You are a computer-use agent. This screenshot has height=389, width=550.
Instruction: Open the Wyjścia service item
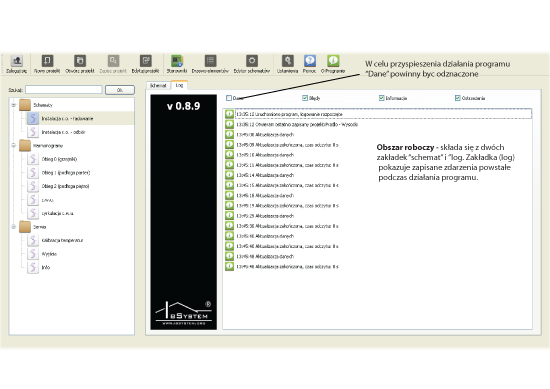click(x=49, y=254)
